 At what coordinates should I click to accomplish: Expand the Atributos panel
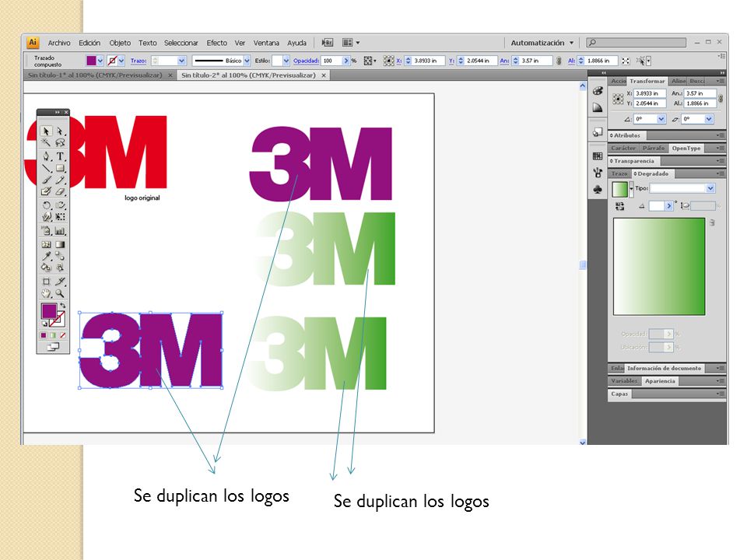[x=626, y=135]
